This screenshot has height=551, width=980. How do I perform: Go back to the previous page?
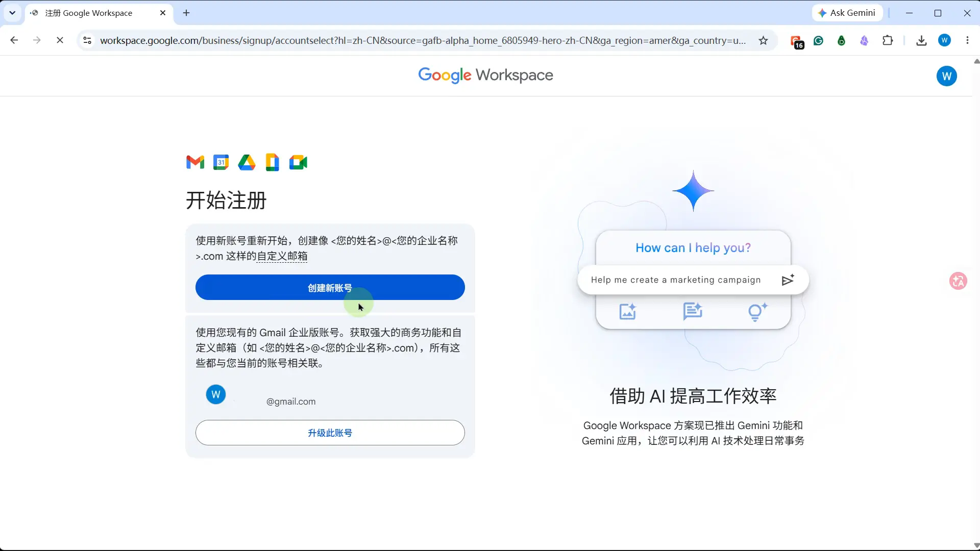[14, 40]
